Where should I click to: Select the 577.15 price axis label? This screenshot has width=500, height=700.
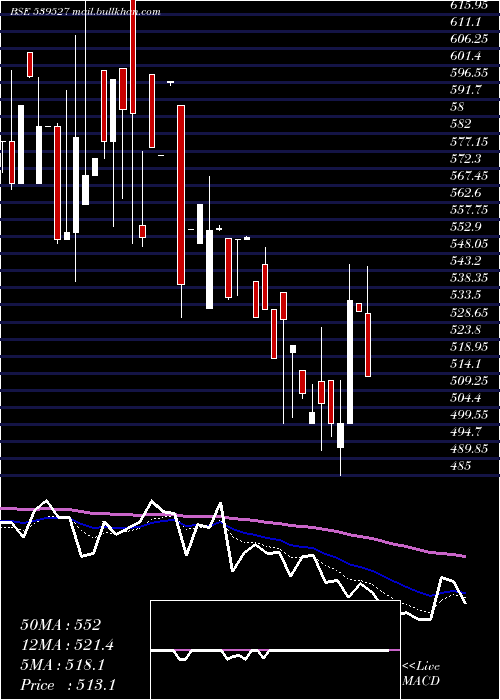click(469, 142)
